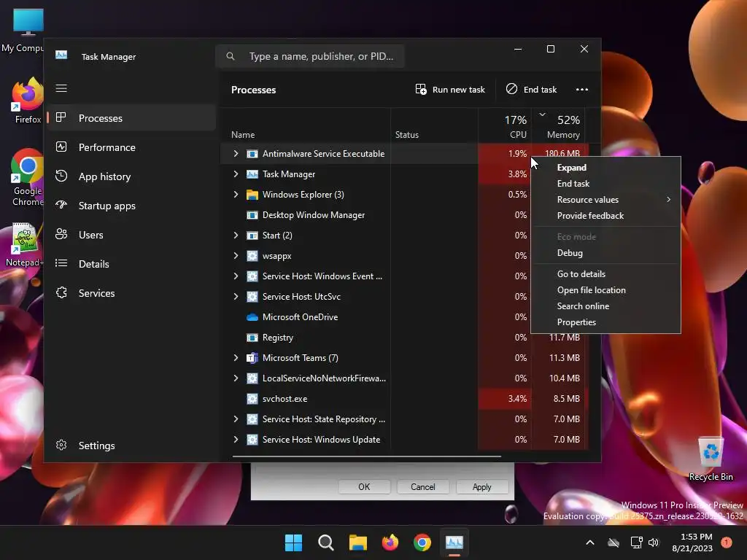This screenshot has width=747, height=560.
Task: Click the Performance sidebar icon
Action: pyautogui.click(x=61, y=147)
